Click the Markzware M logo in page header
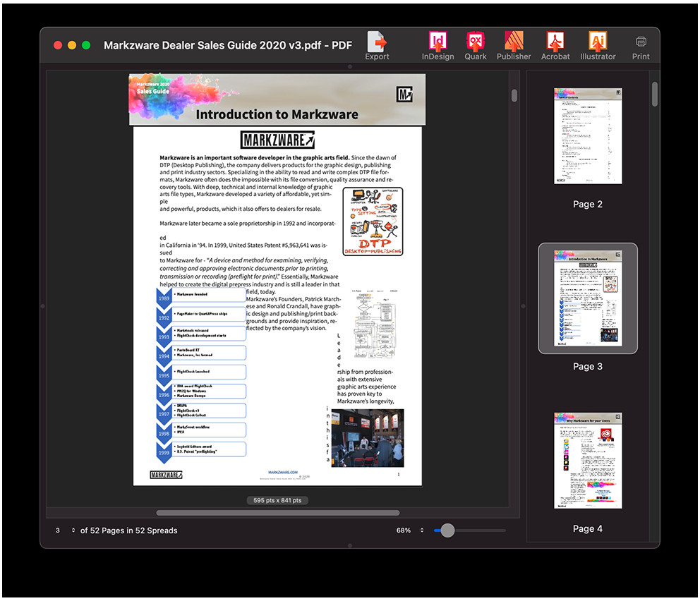 [x=404, y=95]
